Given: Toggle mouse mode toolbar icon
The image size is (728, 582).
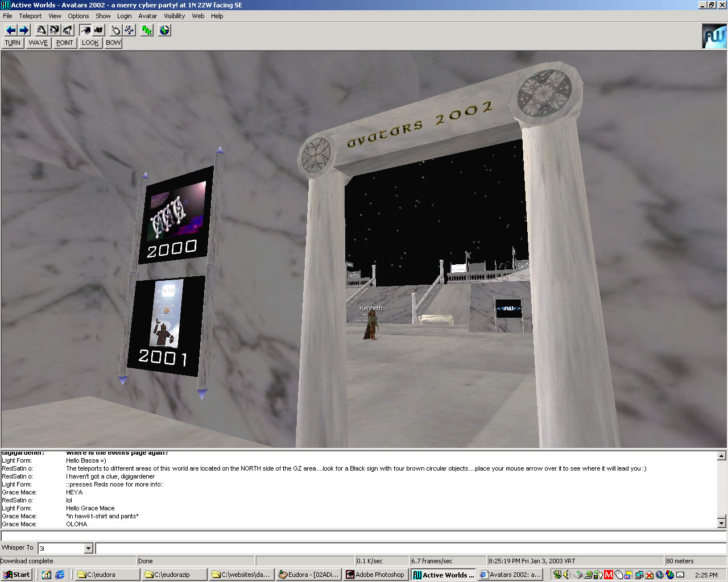Looking at the screenshot, I should (x=116, y=30).
